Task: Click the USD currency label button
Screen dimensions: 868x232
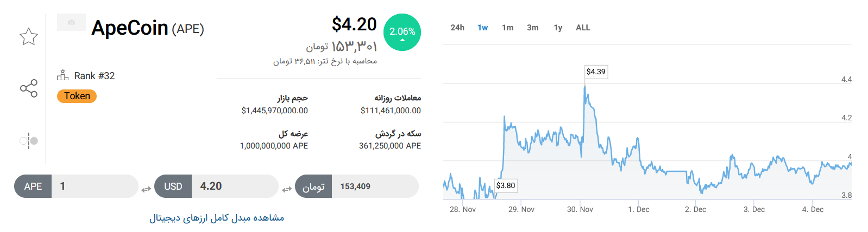Action: pyautogui.click(x=173, y=186)
